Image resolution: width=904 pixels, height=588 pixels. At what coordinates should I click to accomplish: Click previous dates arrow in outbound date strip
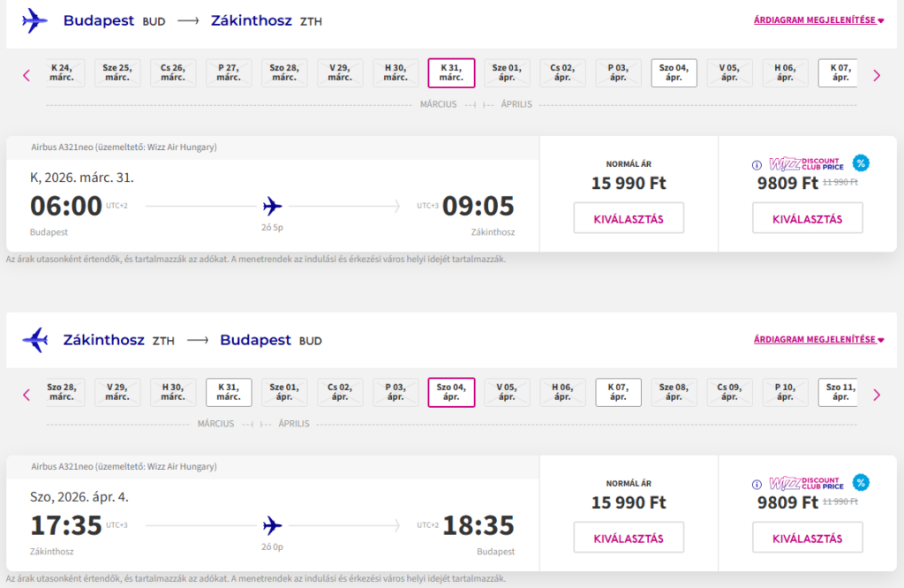(26, 75)
